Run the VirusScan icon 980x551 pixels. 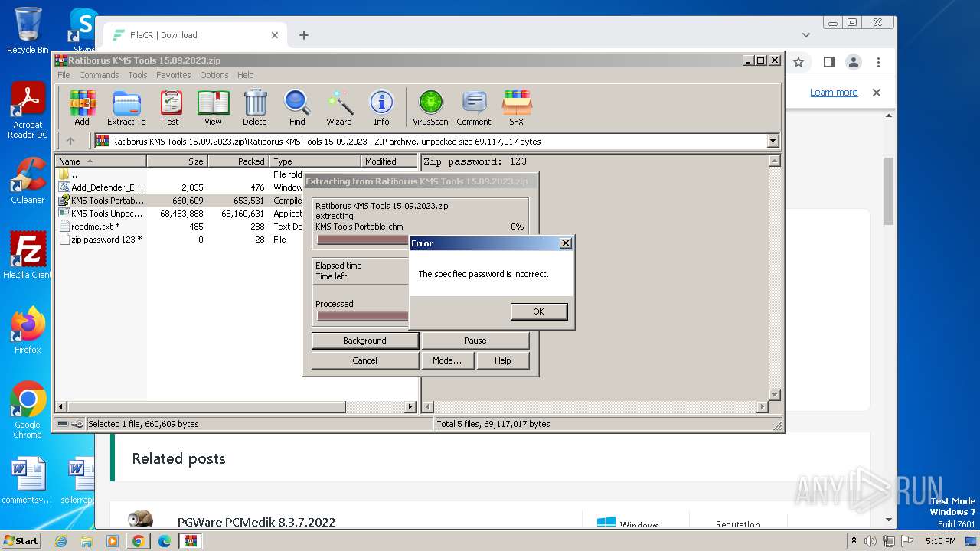430,107
